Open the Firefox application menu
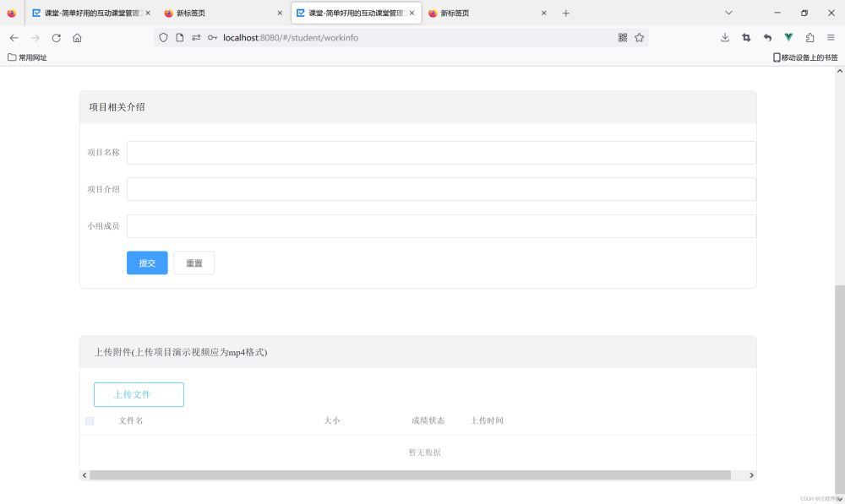Screen dimensions: 845x504 point(831,38)
